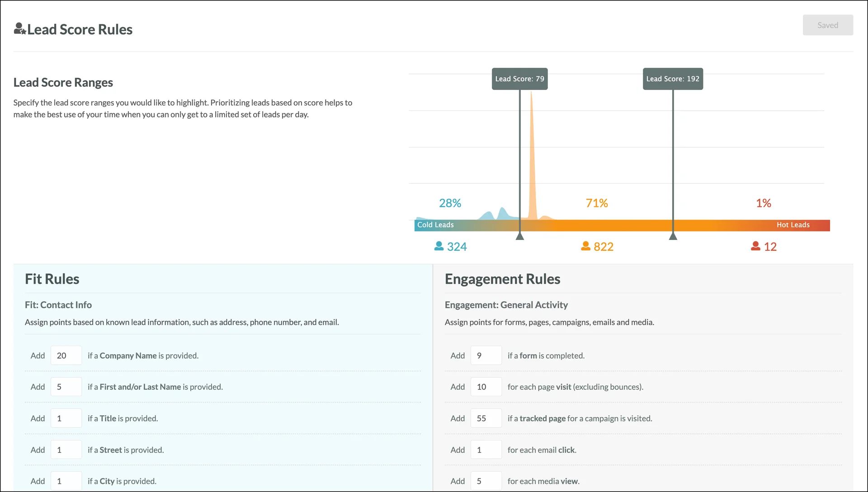Click the Street points input box
Screen dimensions: 868x492
point(66,450)
